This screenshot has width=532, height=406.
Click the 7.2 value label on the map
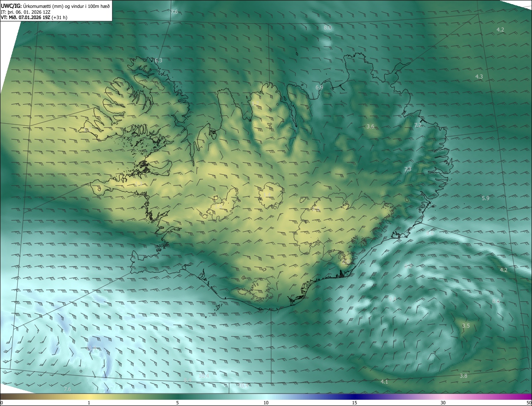418,125
